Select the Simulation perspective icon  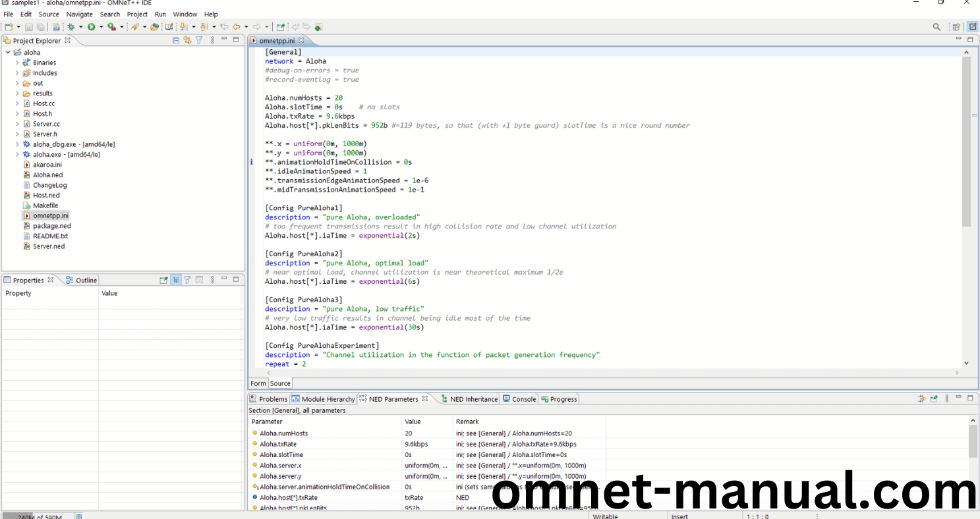click(x=972, y=27)
